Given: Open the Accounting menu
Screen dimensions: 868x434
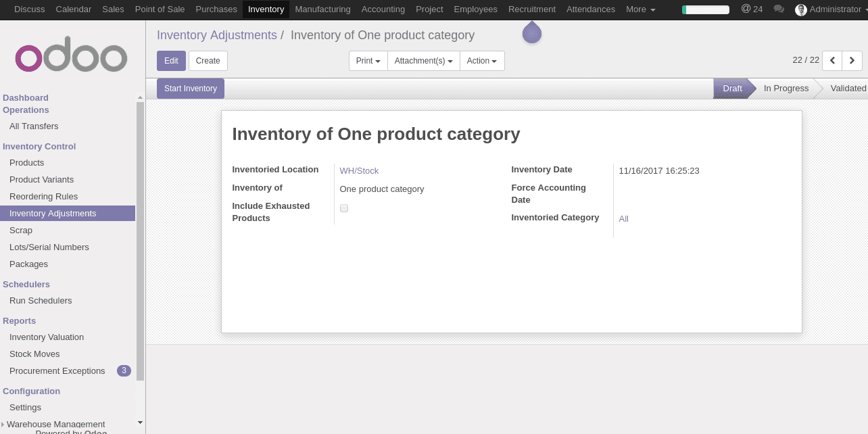Looking at the screenshot, I should (x=383, y=9).
